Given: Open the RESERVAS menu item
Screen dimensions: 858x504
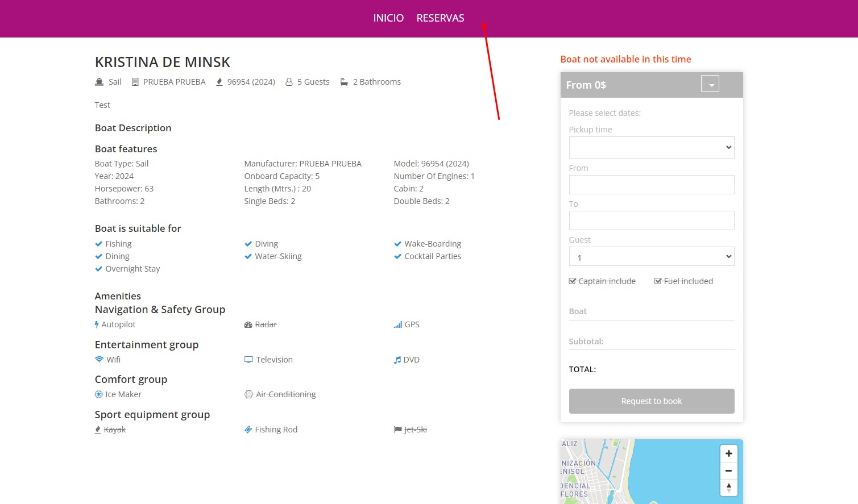Looking at the screenshot, I should 440,18.
